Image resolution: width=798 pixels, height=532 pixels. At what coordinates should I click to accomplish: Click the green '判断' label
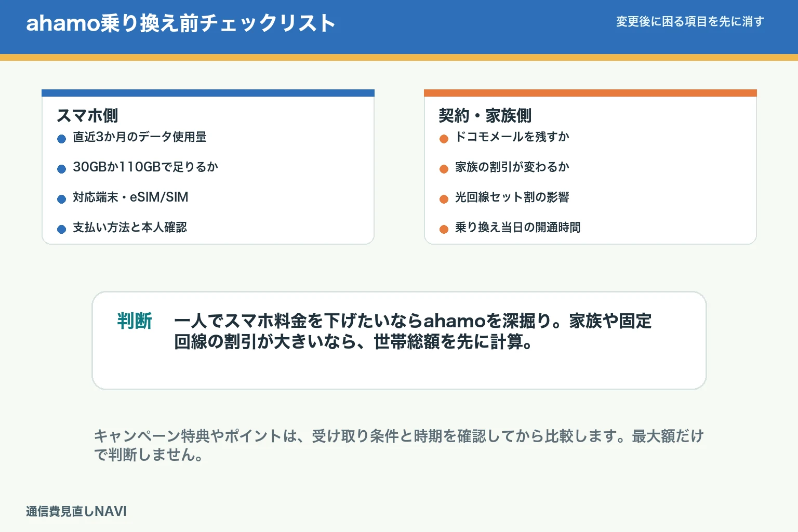coord(135,321)
